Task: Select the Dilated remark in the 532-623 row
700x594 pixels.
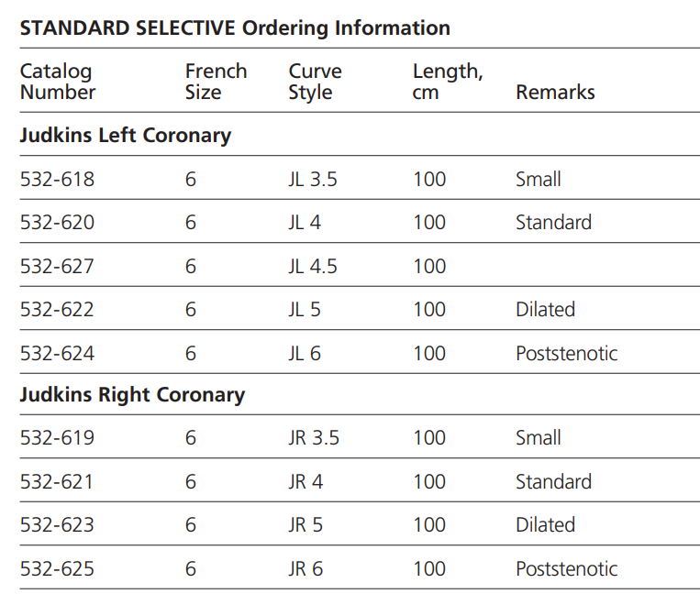Action: [x=545, y=525]
